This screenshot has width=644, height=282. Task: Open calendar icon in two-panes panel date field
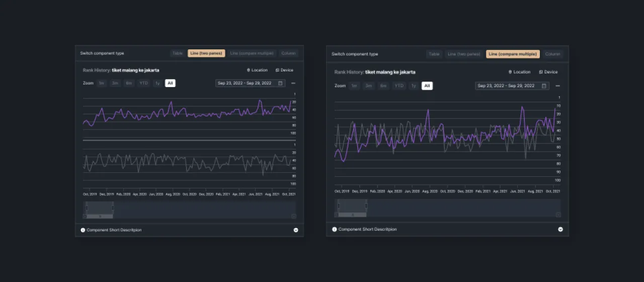[x=280, y=83]
